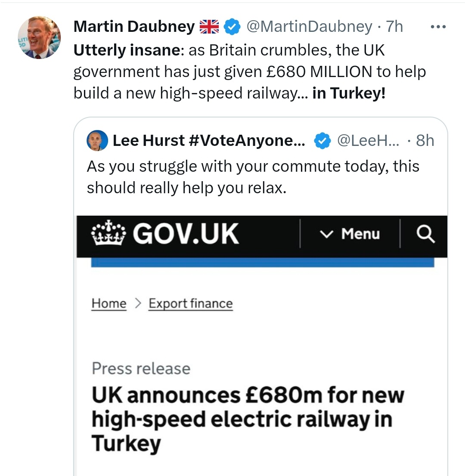Click the 8h quoted tweet timestamp
The width and height of the screenshot is (465, 476).
tap(425, 140)
